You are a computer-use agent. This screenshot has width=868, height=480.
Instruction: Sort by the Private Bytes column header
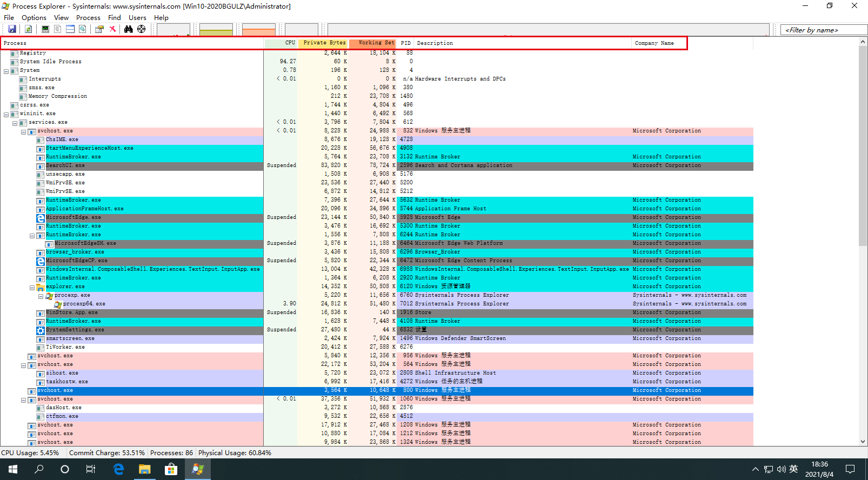click(322, 43)
